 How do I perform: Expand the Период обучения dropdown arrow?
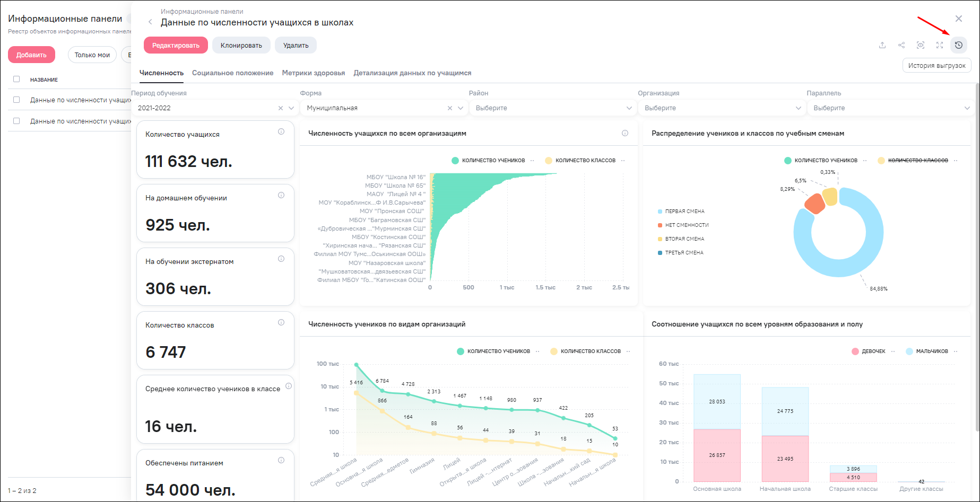pos(291,108)
